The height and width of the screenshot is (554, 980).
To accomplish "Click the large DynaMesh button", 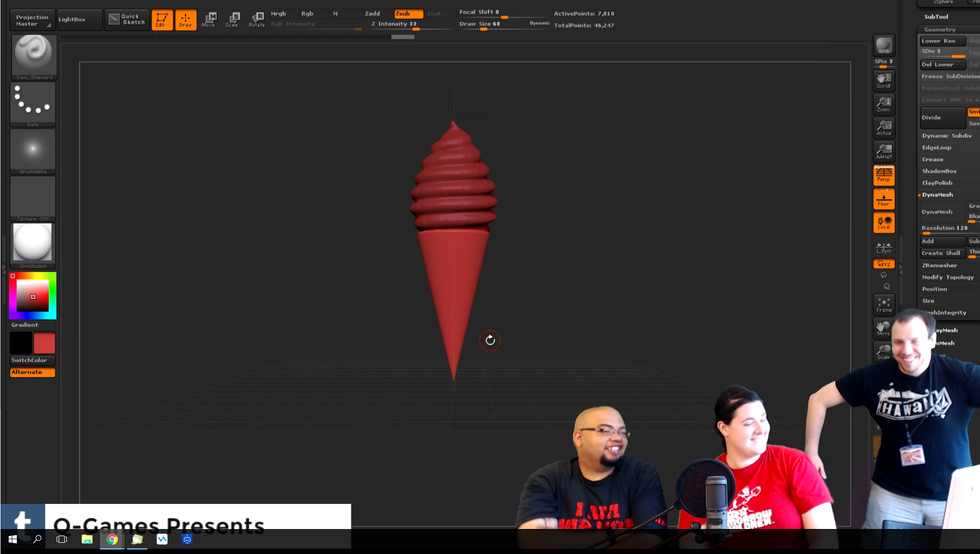I will click(942, 212).
